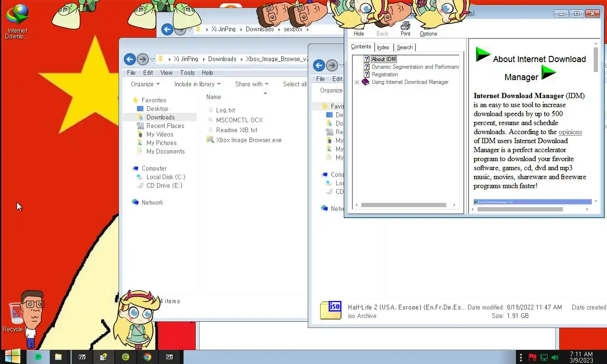Screen dimensions: 607x364
Task: Click the network tray icon
Action: pyautogui.click(x=544, y=357)
